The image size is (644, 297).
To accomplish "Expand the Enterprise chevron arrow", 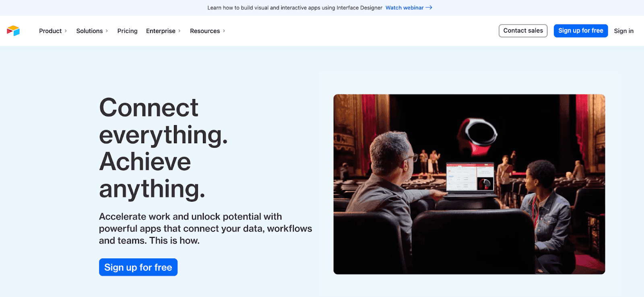I will pyautogui.click(x=180, y=31).
